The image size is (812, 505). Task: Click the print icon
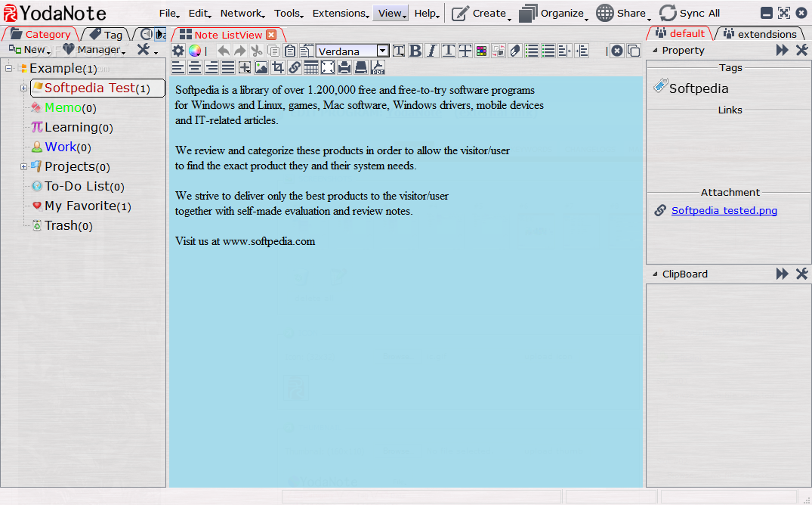[x=344, y=67]
